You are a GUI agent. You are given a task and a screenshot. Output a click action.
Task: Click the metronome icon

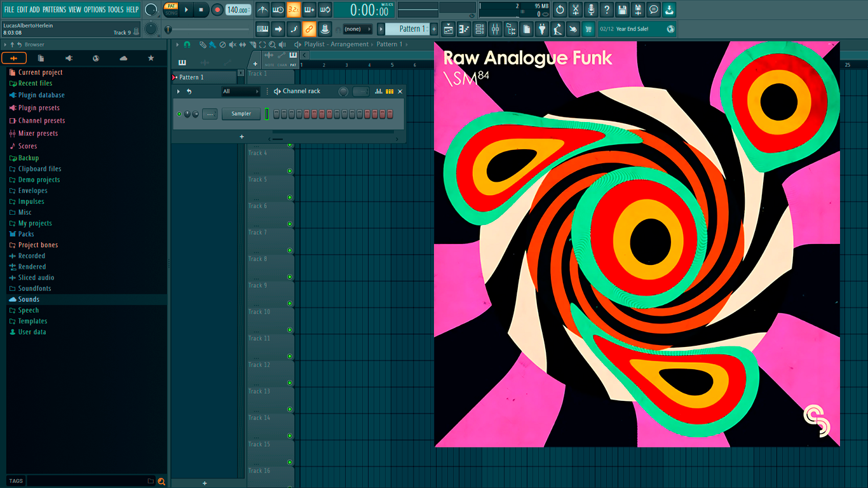pyautogui.click(x=262, y=10)
